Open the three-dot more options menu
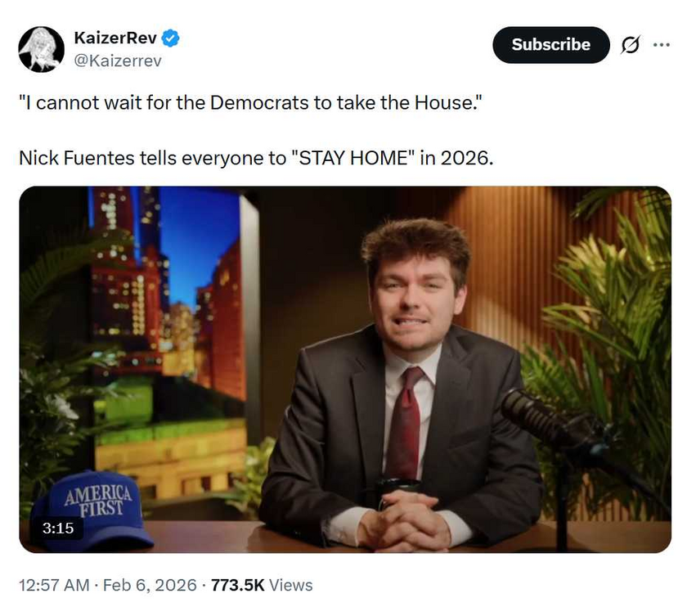687x616 pixels. [x=661, y=44]
